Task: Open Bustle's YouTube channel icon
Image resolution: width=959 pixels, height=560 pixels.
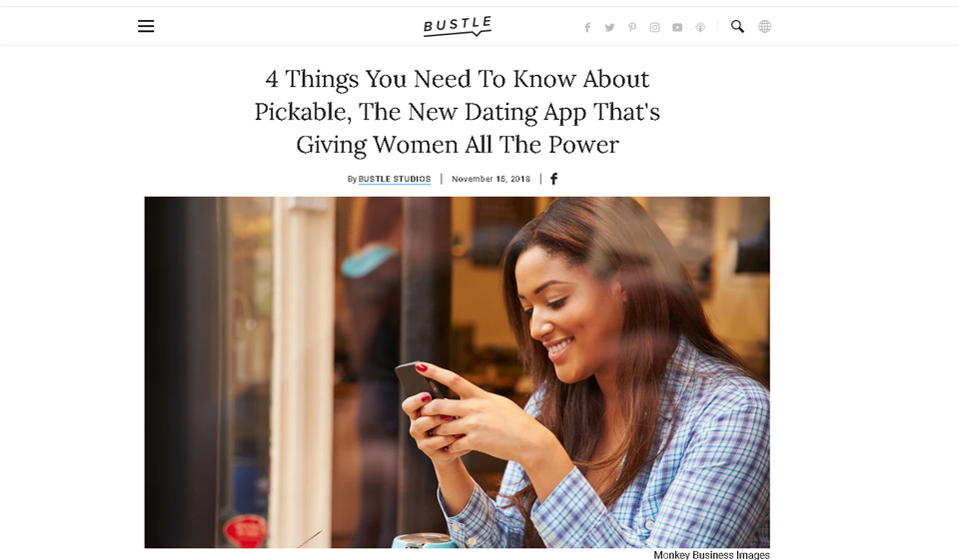Action: click(x=677, y=28)
